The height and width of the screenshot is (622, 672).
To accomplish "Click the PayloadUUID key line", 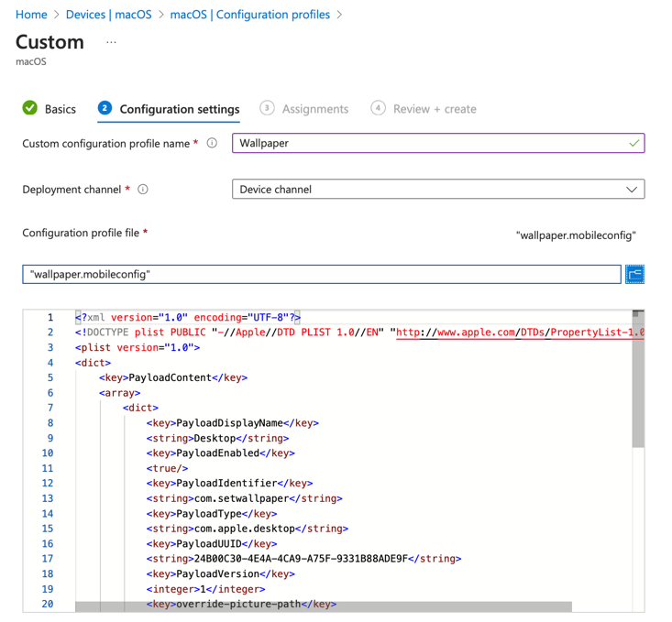I will click(x=212, y=544).
